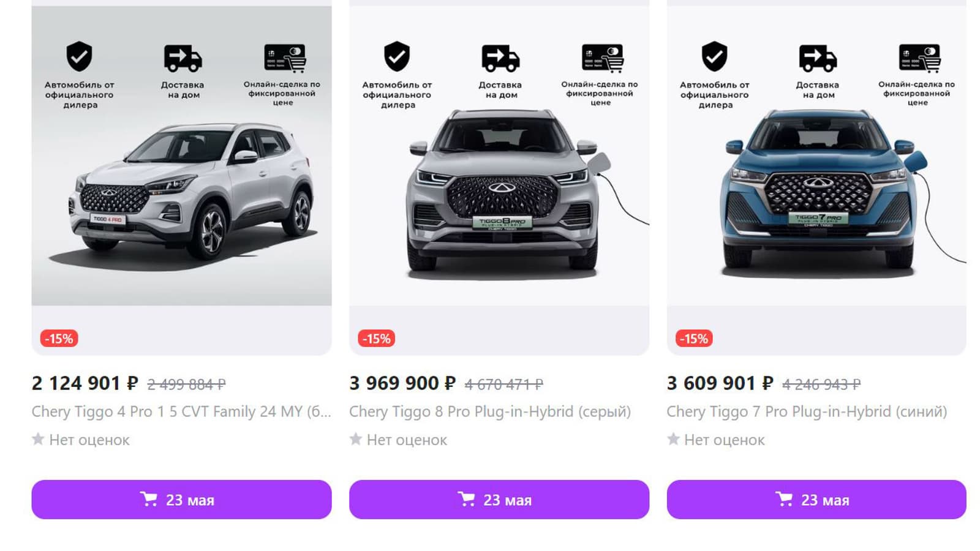Click the -15% badge on Tiggo 4 card
The width and height of the screenshot is (980, 551).
[x=59, y=339]
